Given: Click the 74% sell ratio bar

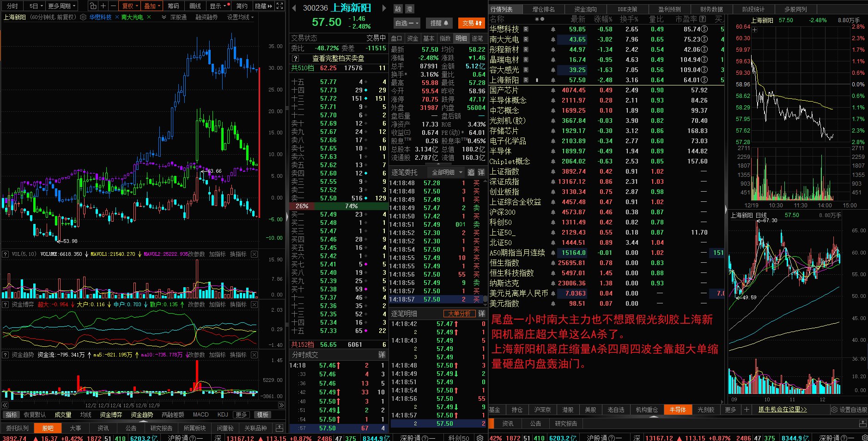Looking at the screenshot, I should click(352, 206).
